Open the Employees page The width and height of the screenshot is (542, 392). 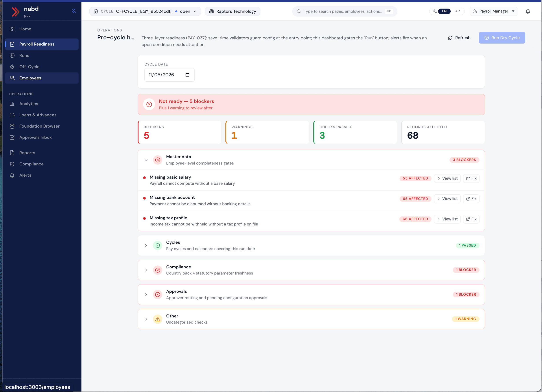coord(42,78)
